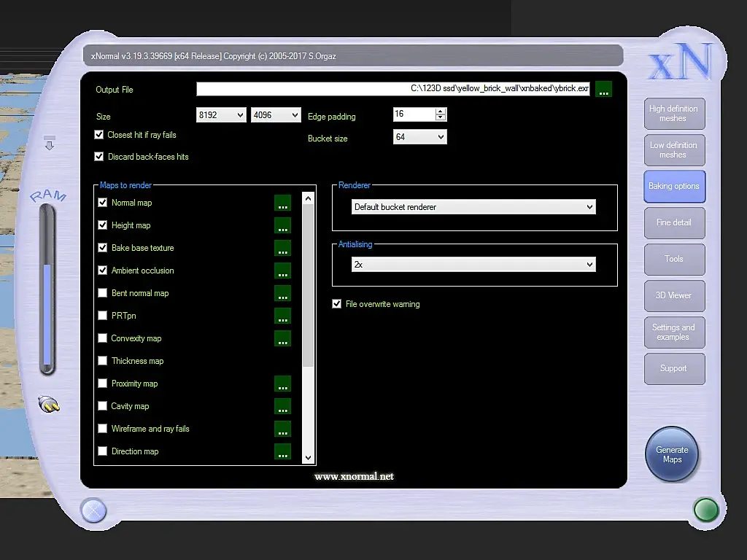Open Ambient occlusion options button
The height and width of the screenshot is (560, 747).
[x=282, y=271]
